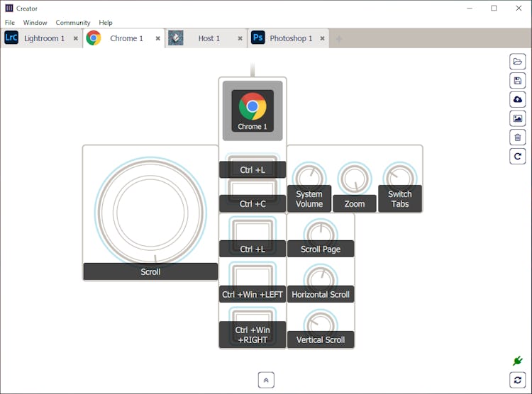Click the Host 1 tab thumbnail icon

[x=176, y=38]
